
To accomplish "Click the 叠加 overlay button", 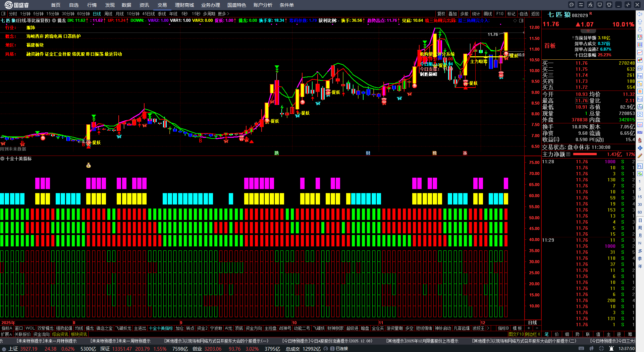I will [453, 14].
